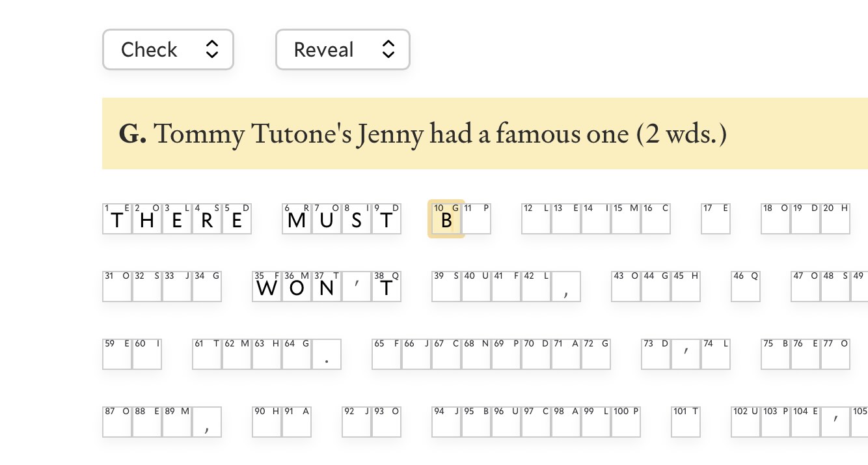The width and height of the screenshot is (868, 465).
Task: Select the empty cell numbered 101
Action: [685, 421]
